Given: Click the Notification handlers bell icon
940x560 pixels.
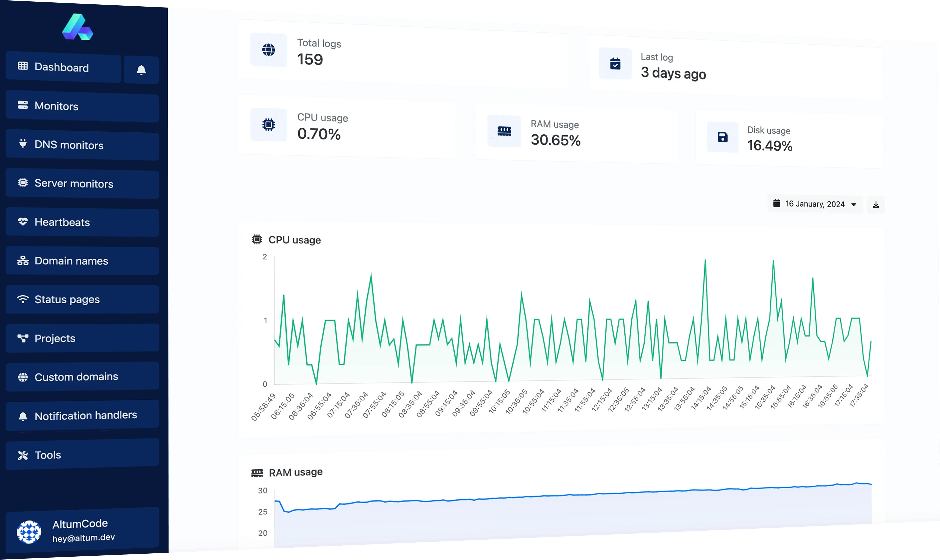Looking at the screenshot, I should click(23, 415).
